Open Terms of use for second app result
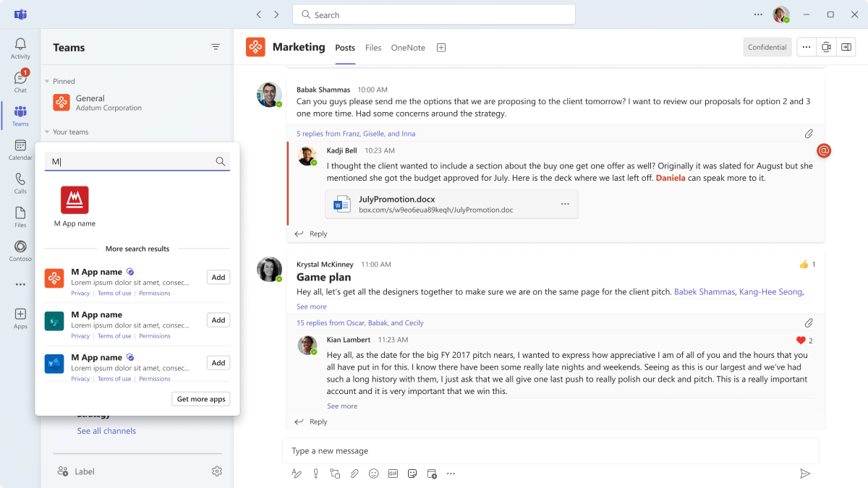868x488 pixels. (x=114, y=336)
